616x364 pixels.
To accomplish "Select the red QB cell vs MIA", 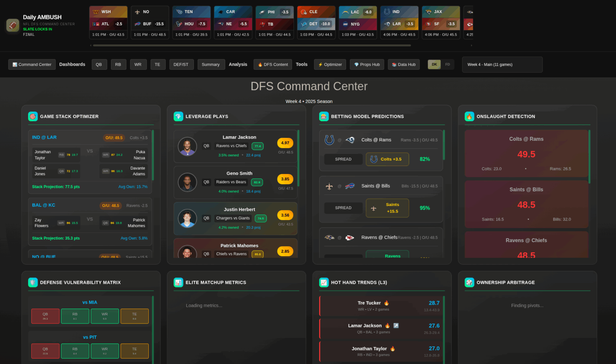I will (45, 316).
